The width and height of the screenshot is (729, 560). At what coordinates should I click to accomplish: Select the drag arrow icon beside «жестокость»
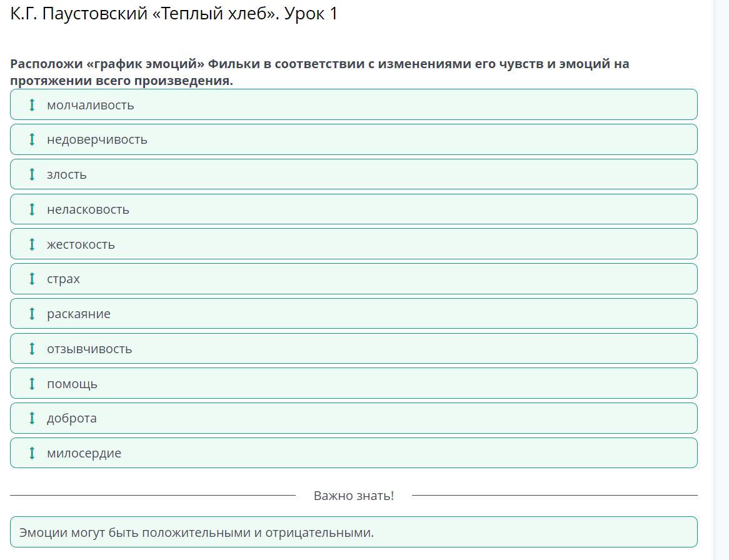(x=32, y=244)
